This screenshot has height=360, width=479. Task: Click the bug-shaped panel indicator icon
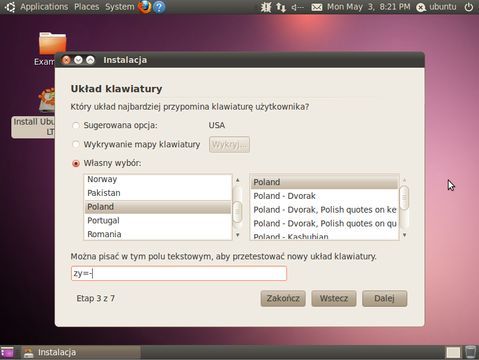266,7
